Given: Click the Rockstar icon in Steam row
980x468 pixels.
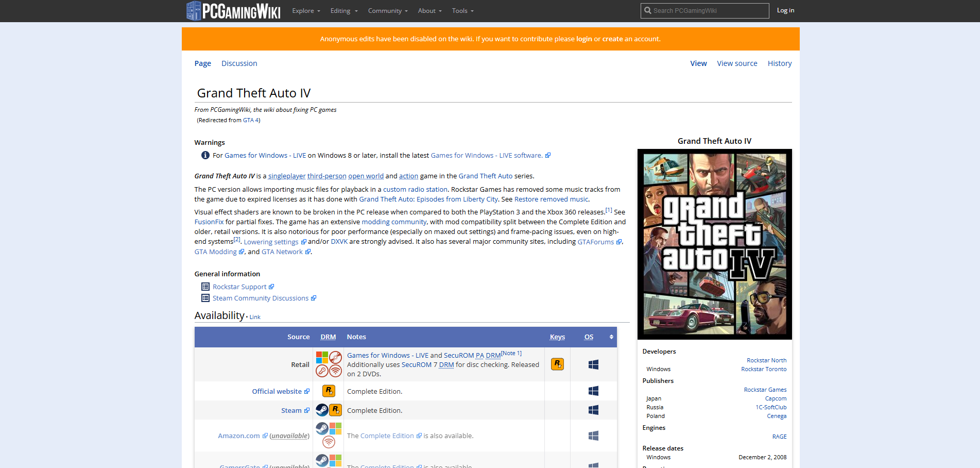Looking at the screenshot, I should (335, 410).
